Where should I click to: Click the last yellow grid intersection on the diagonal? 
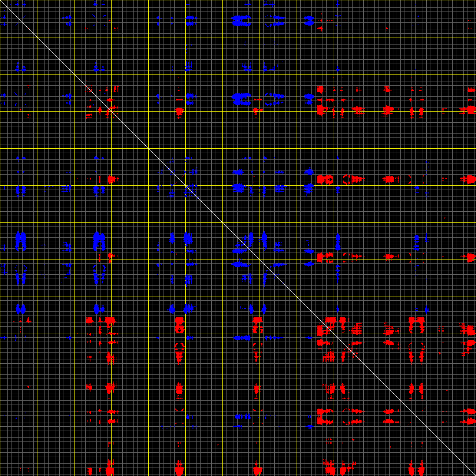coord(445,445)
